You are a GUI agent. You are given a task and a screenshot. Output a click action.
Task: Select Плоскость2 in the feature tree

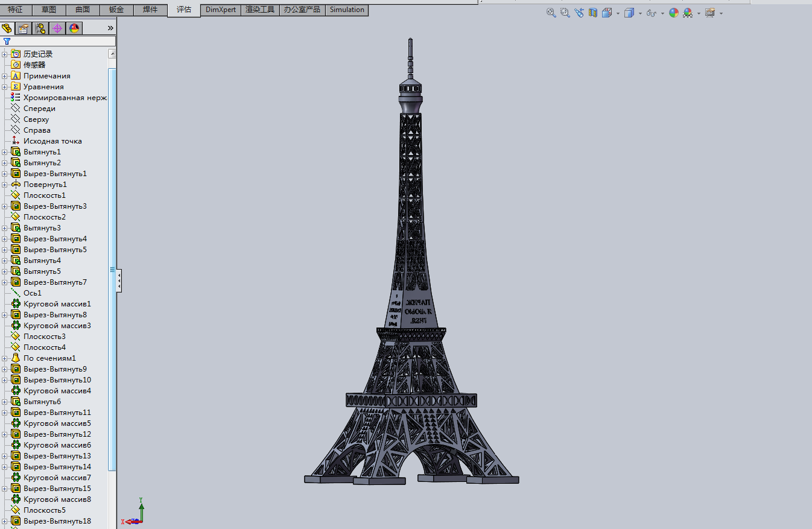click(45, 217)
